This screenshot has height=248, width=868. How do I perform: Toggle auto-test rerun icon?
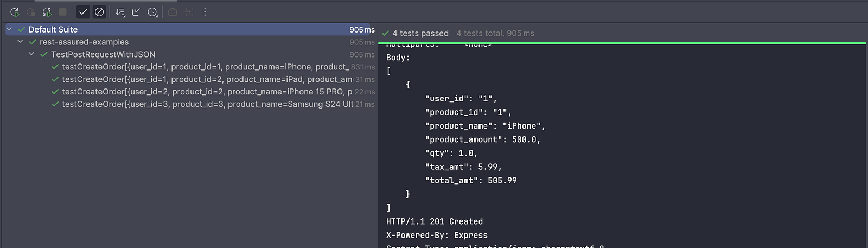coord(47,12)
